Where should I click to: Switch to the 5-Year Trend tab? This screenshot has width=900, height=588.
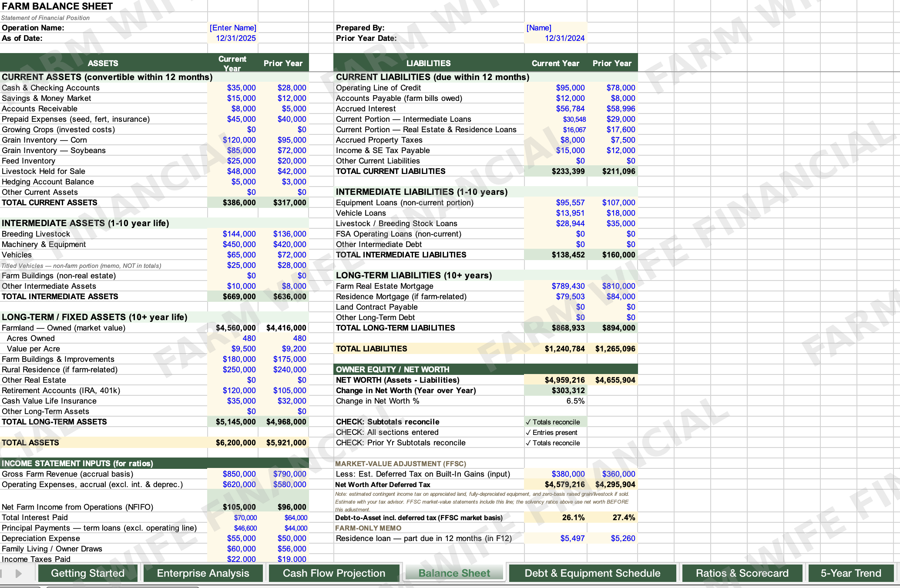[x=851, y=573]
